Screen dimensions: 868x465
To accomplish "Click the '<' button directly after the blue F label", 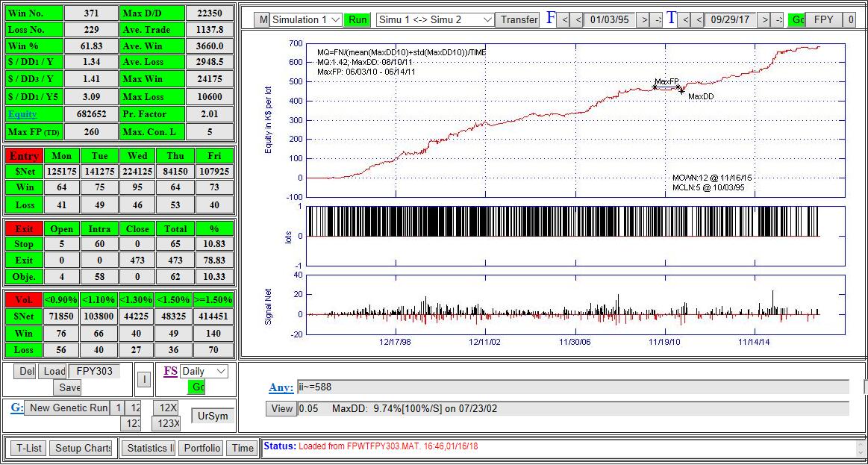I will pos(564,20).
